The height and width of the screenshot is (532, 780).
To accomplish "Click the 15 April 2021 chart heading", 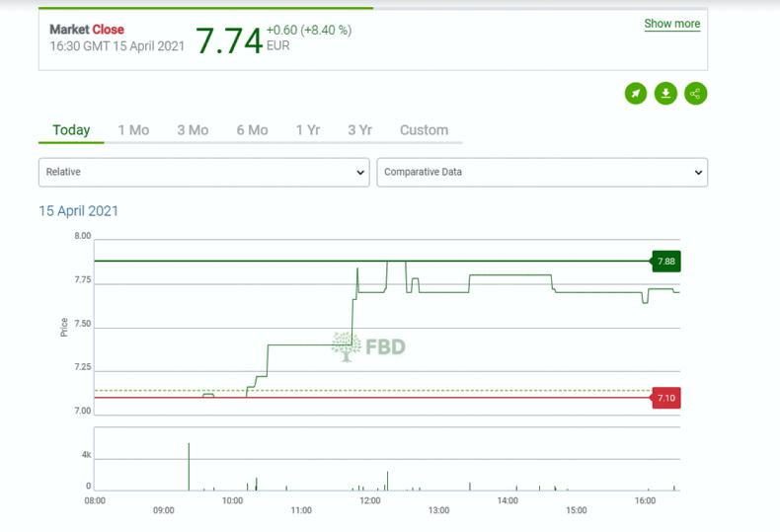I will [x=79, y=211].
